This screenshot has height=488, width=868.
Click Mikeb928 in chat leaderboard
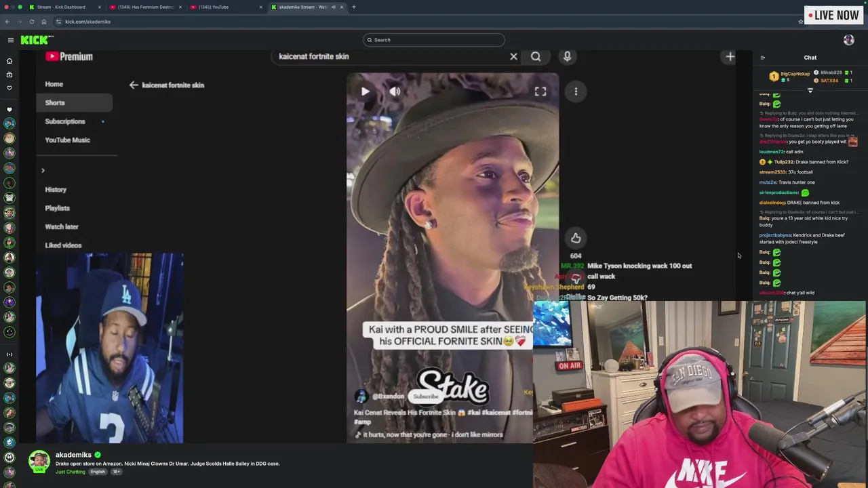[x=831, y=73]
